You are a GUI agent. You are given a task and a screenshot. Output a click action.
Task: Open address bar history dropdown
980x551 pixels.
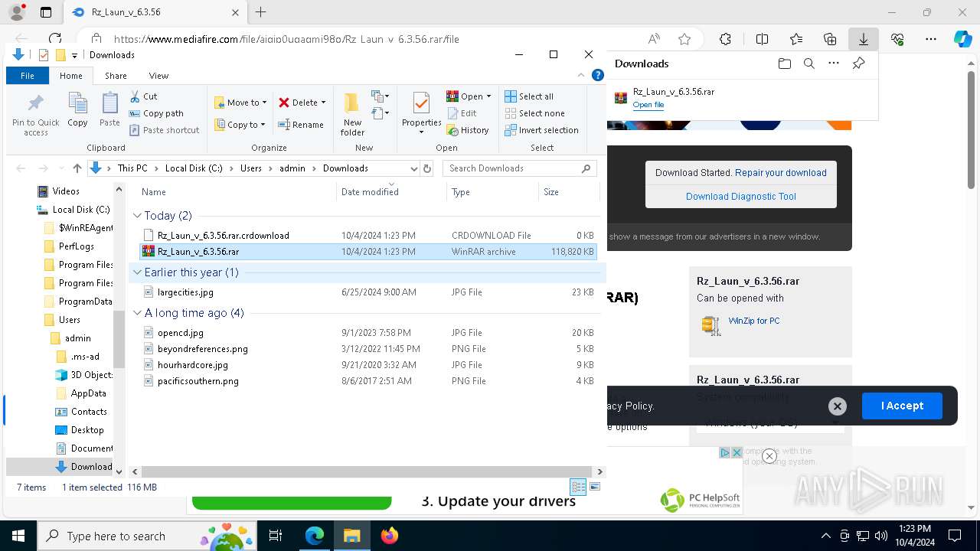[413, 168]
